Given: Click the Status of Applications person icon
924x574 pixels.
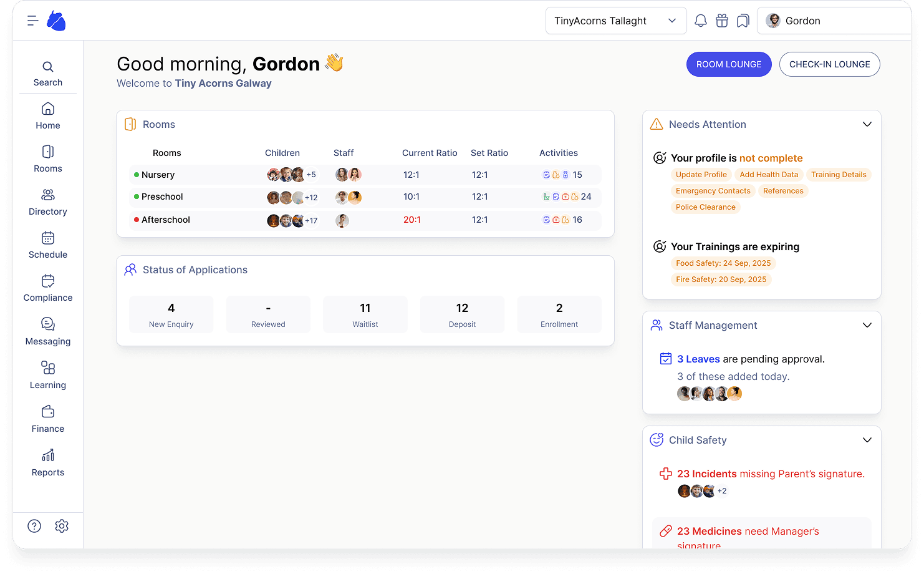Looking at the screenshot, I should [130, 270].
